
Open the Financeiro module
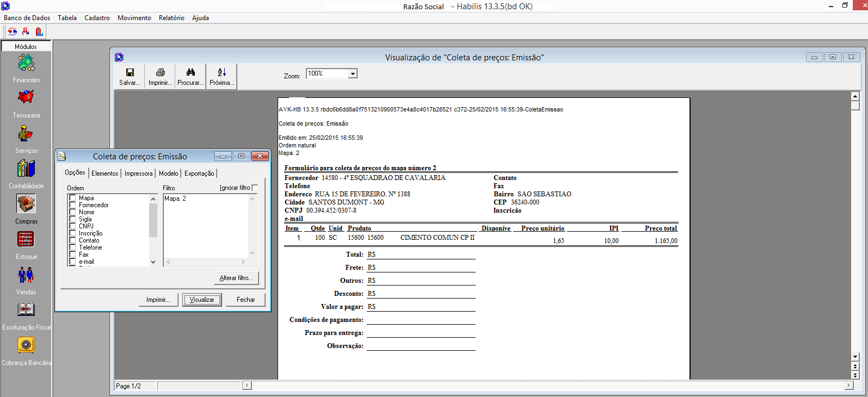tap(26, 64)
